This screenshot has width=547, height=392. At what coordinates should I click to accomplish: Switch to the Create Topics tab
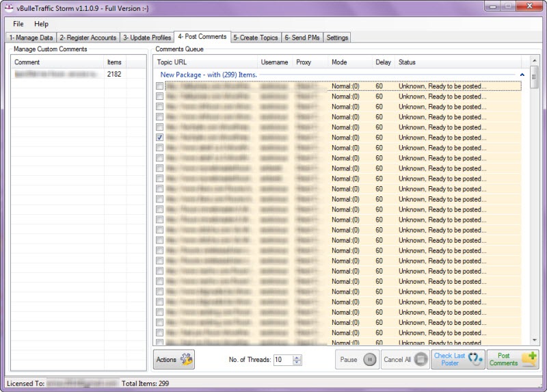256,37
